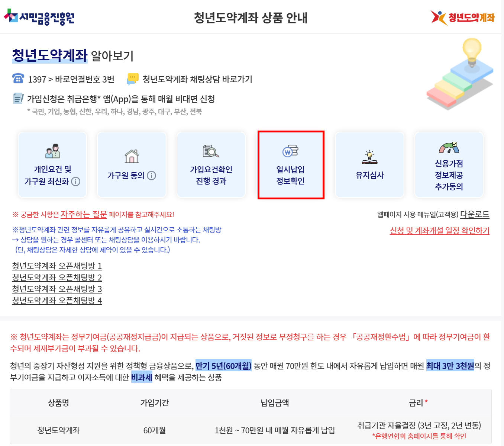Screen dimensions: 504x446
Task: Open 신용가점 정보제공 추가동의 card
Action: (x=449, y=165)
